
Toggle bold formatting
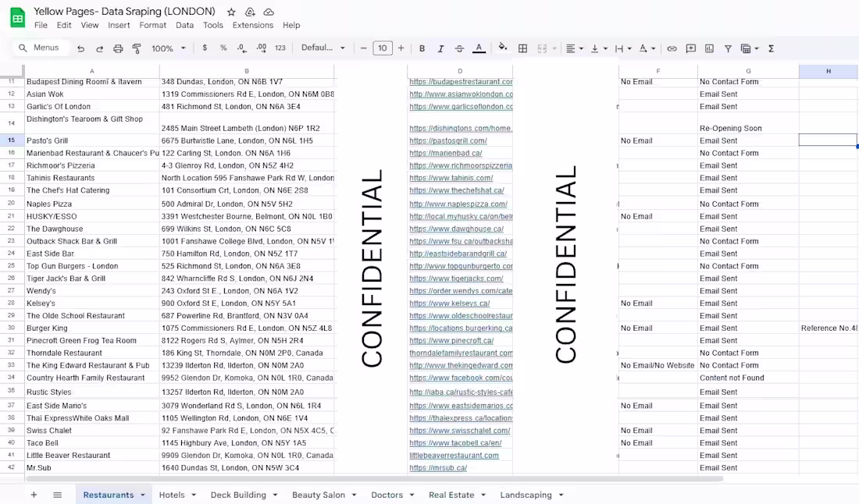[x=422, y=48]
